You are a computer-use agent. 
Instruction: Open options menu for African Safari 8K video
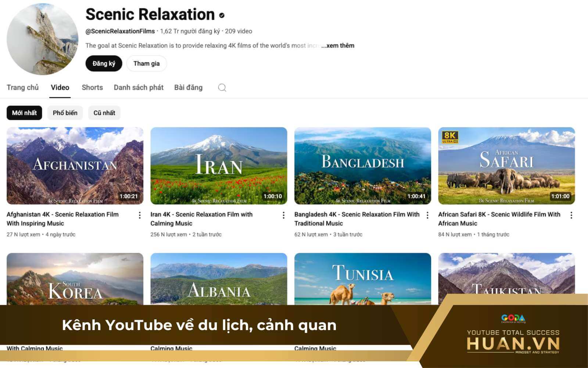(571, 215)
